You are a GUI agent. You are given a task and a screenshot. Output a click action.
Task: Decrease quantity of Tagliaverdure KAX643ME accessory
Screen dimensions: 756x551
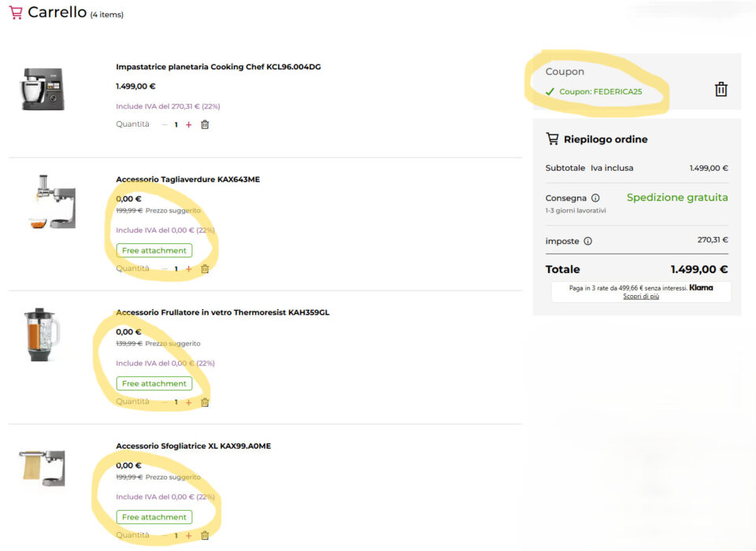[x=165, y=268]
